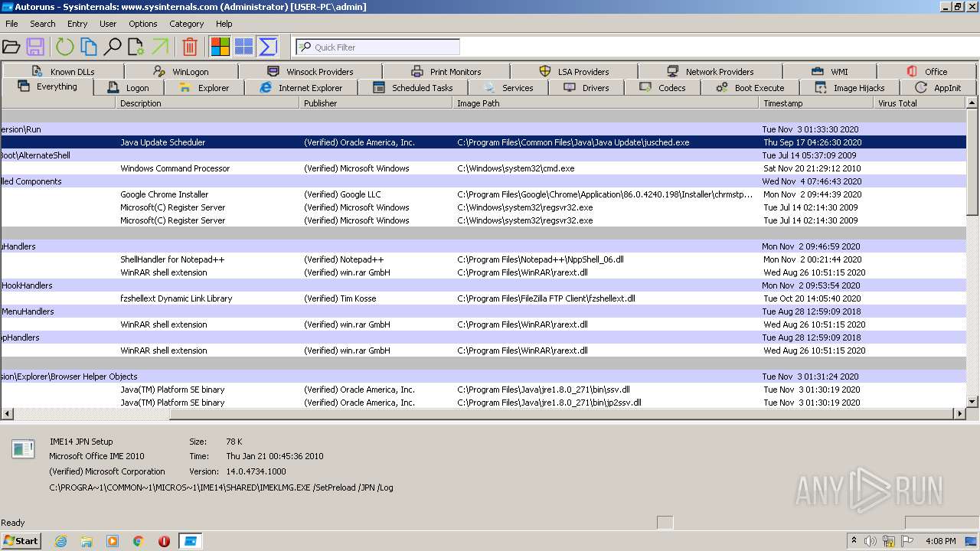Toggle Hide Microsoft Entries colored logo icon

[220, 47]
